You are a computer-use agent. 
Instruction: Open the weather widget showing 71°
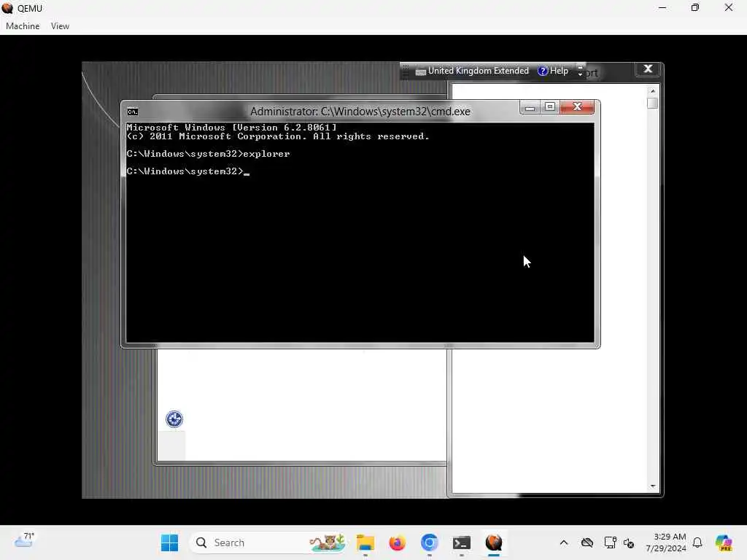click(x=24, y=540)
